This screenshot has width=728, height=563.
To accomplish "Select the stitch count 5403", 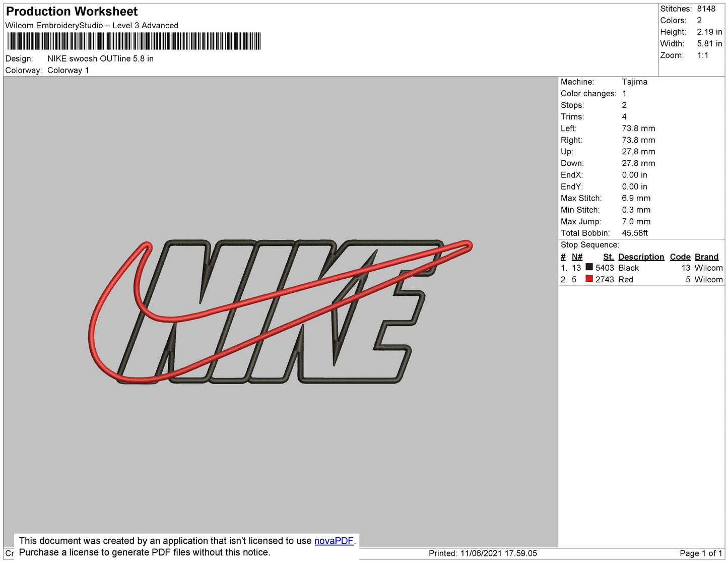I will 605,268.
